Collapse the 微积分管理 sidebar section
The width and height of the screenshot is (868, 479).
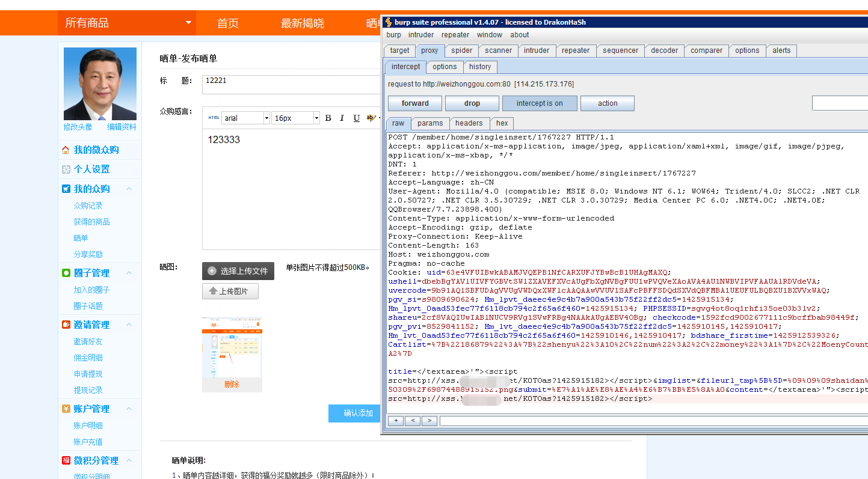129,460
